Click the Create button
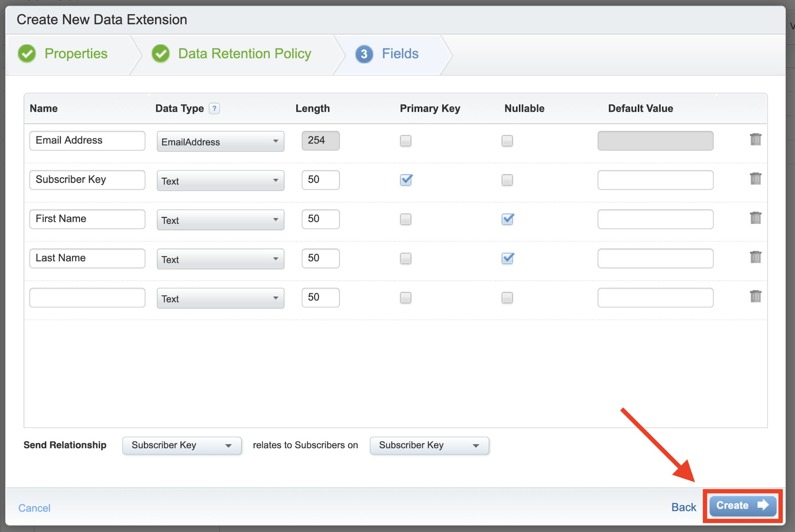This screenshot has height=532, width=795. pyautogui.click(x=743, y=506)
